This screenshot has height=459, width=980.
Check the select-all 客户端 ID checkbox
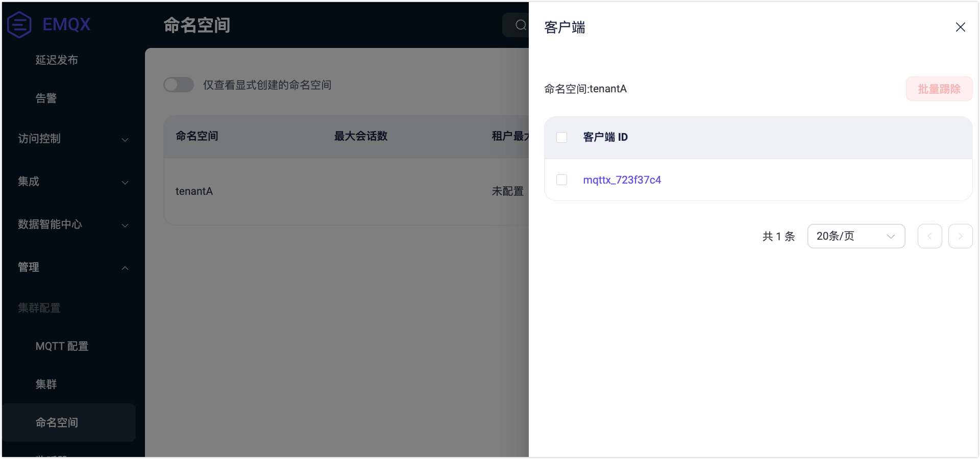tap(561, 137)
